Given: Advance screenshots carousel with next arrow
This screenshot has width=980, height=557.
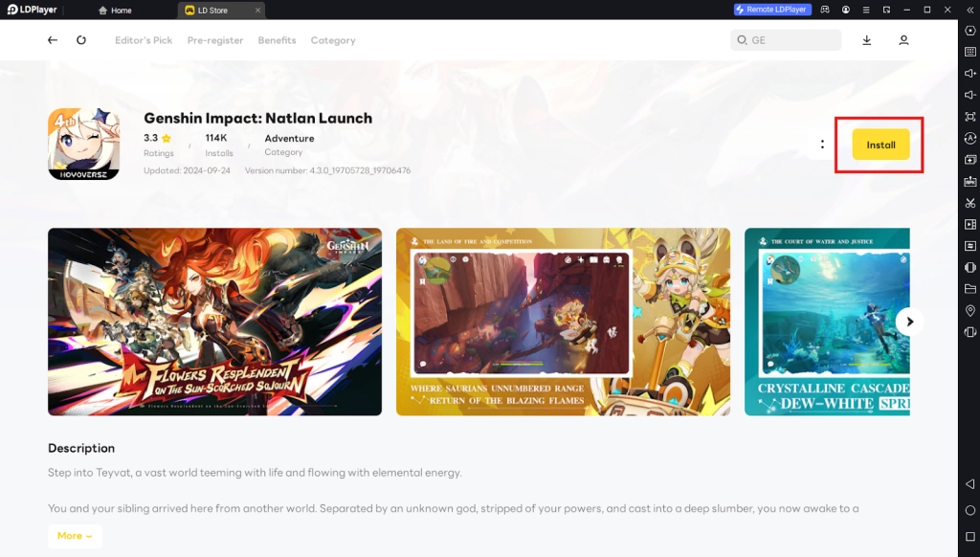Looking at the screenshot, I should [909, 322].
